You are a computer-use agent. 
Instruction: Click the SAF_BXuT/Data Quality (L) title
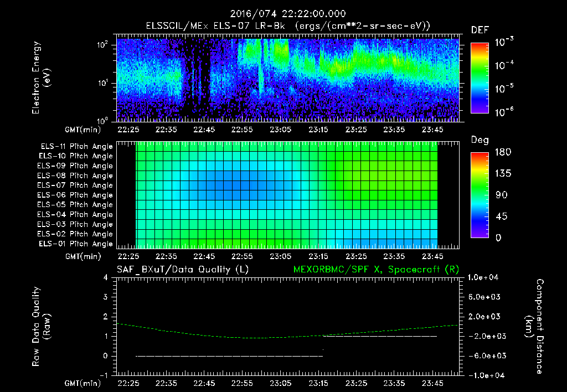(183, 270)
